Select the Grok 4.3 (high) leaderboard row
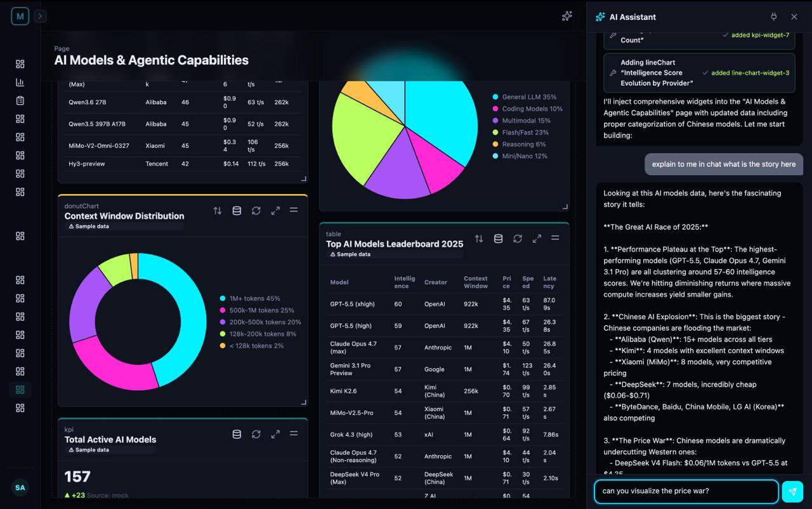The height and width of the screenshot is (509, 812). (444, 435)
